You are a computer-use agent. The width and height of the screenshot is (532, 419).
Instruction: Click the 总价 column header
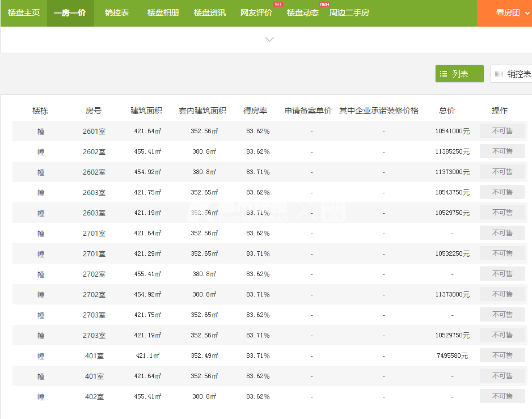tap(447, 111)
